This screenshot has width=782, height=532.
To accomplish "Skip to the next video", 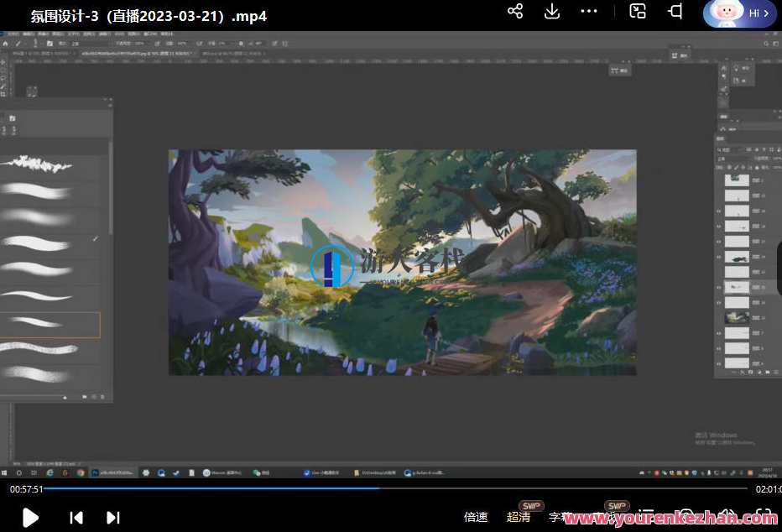I will tap(113, 518).
